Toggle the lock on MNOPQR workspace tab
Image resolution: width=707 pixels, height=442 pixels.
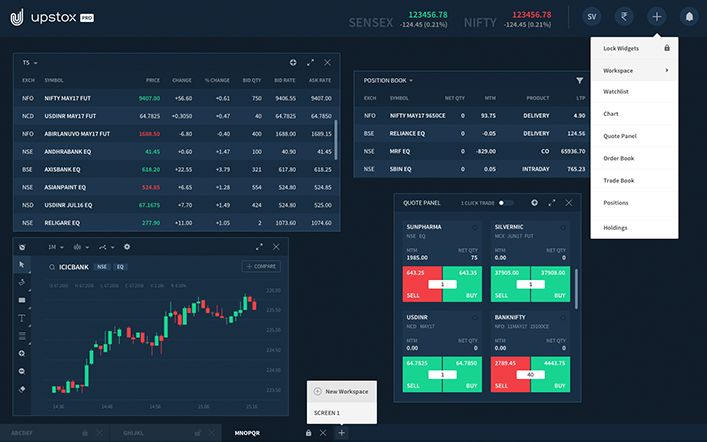pos(308,432)
